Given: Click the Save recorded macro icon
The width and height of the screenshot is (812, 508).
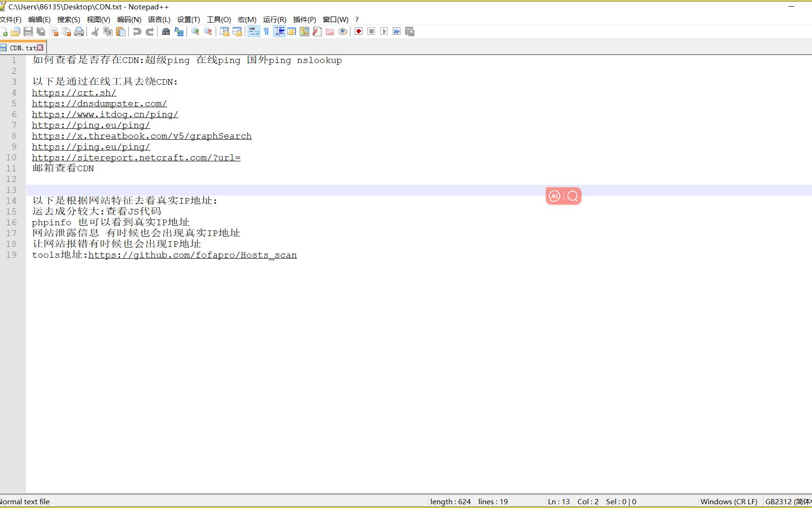Looking at the screenshot, I should click(410, 32).
